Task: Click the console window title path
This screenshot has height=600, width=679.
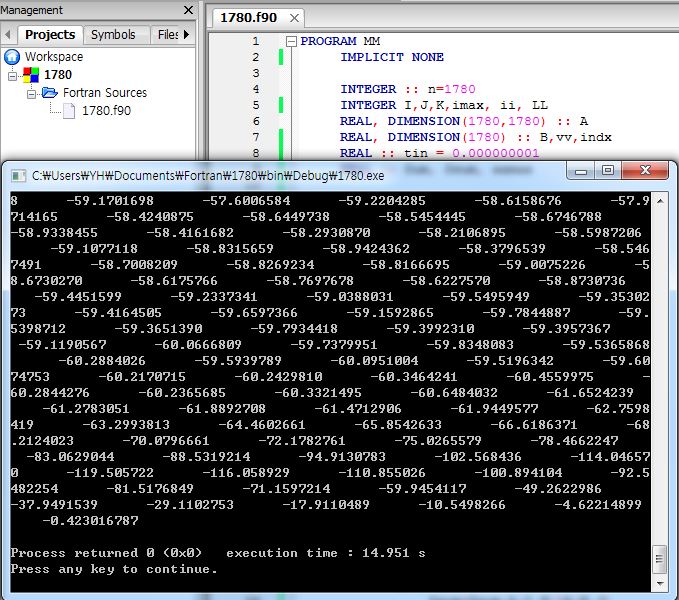Action: pos(208,176)
